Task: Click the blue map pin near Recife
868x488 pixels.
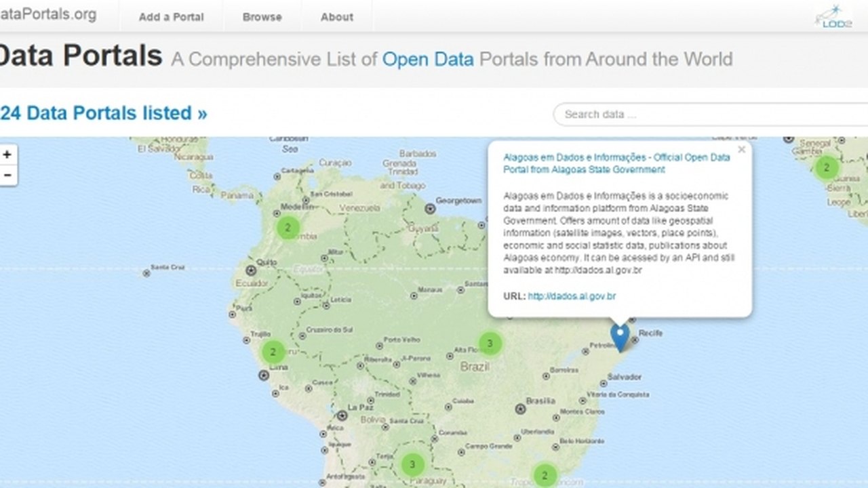Action: coord(620,336)
